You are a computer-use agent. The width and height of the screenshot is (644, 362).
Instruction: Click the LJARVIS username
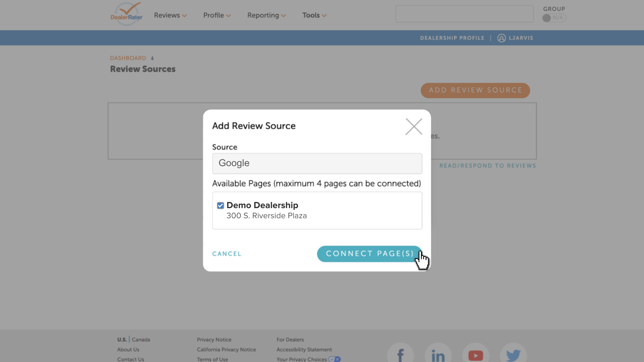click(x=521, y=38)
